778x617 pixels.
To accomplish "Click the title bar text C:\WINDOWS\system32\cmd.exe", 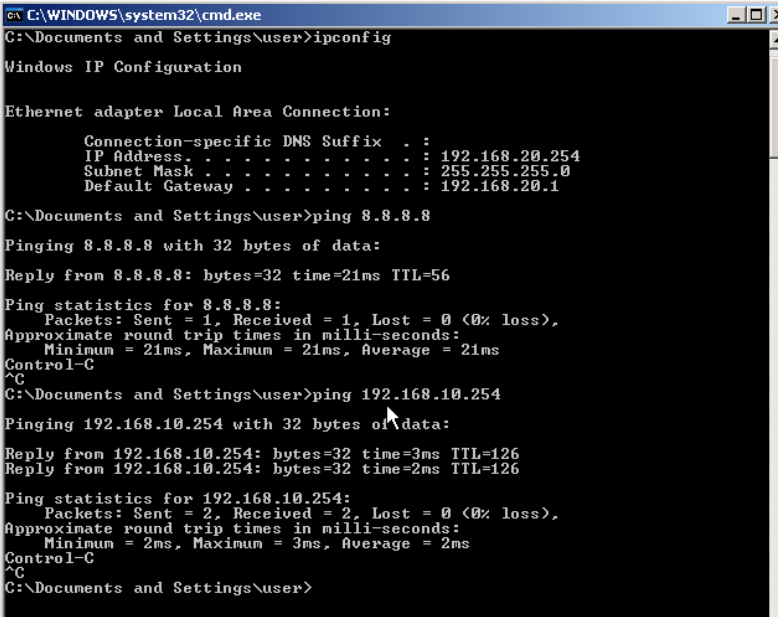I will pos(144,15).
